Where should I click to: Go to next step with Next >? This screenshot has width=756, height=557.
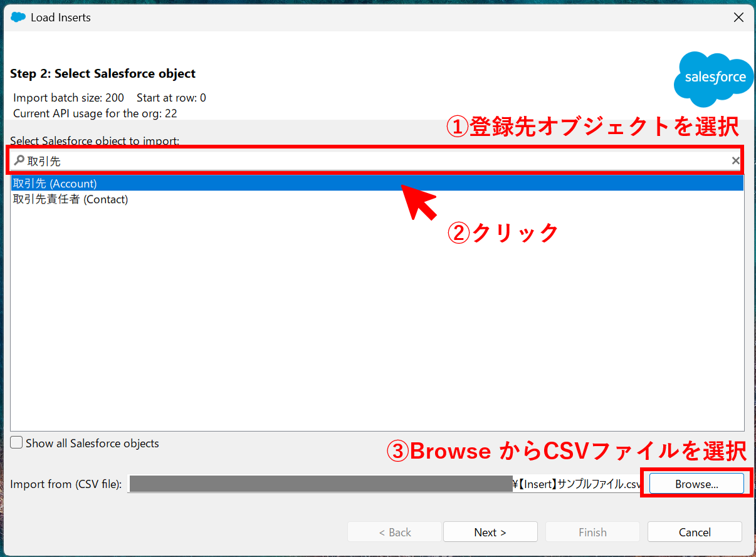coord(490,532)
